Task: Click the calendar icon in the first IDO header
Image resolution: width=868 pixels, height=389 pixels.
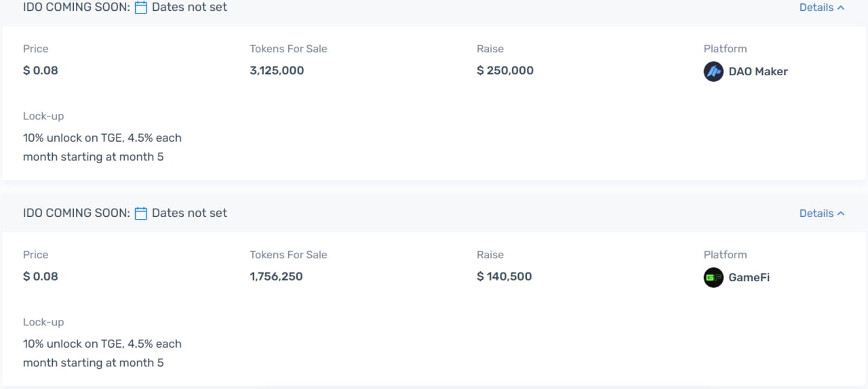Action: tap(141, 7)
